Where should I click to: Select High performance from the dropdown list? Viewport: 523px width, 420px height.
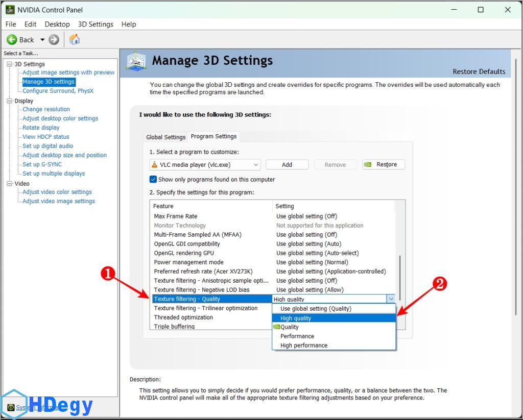tap(304, 345)
